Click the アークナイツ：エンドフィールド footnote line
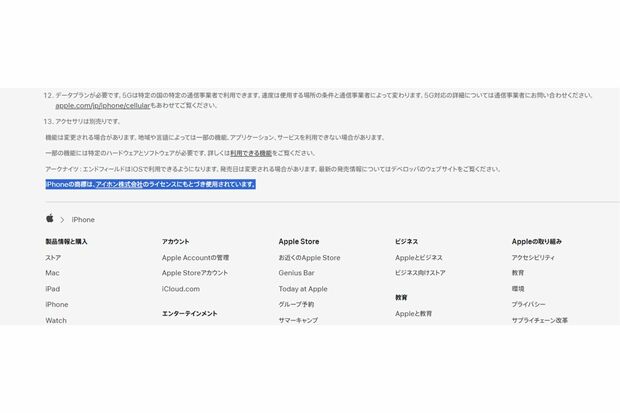The image size is (620, 413). [273, 169]
